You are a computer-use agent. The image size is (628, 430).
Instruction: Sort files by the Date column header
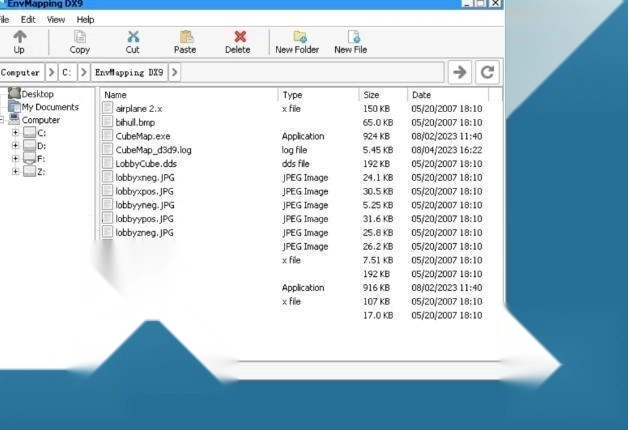click(422, 95)
